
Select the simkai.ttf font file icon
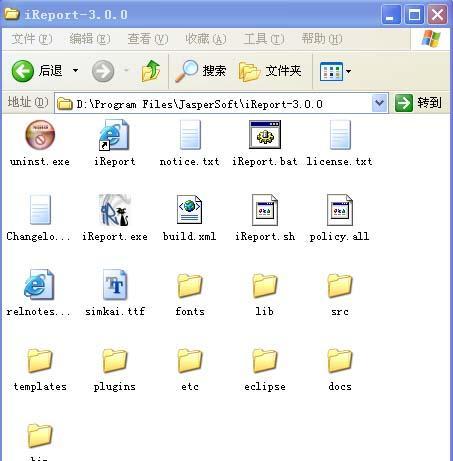coord(115,285)
